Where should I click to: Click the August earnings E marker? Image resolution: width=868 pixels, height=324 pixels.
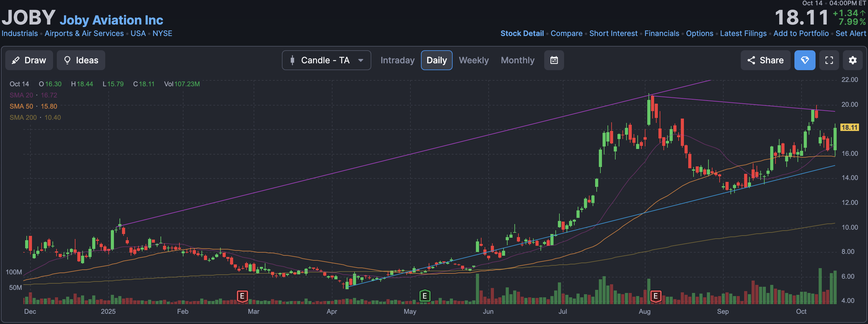coord(655,296)
